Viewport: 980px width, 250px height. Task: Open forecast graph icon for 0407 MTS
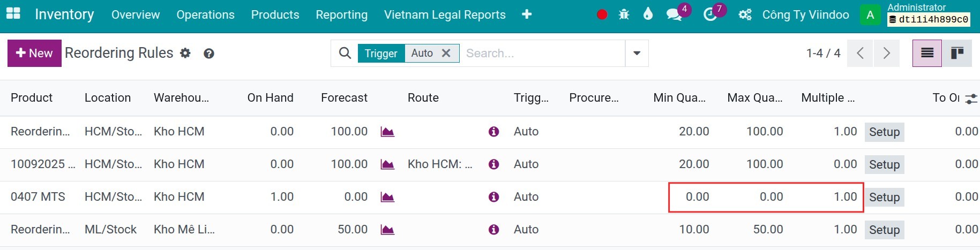tap(387, 197)
